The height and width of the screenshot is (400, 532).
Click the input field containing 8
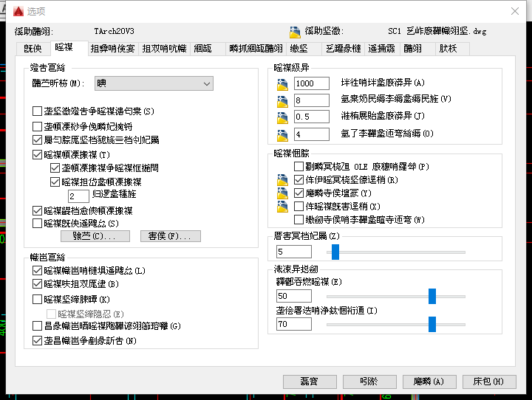[x=312, y=100]
